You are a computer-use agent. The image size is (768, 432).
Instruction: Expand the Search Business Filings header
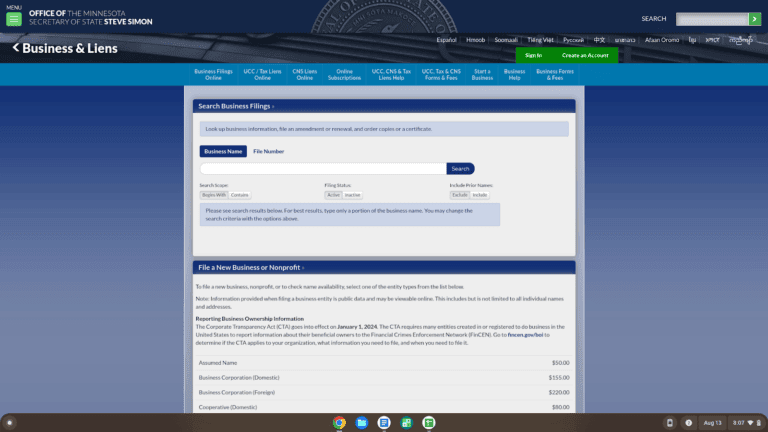(236, 105)
